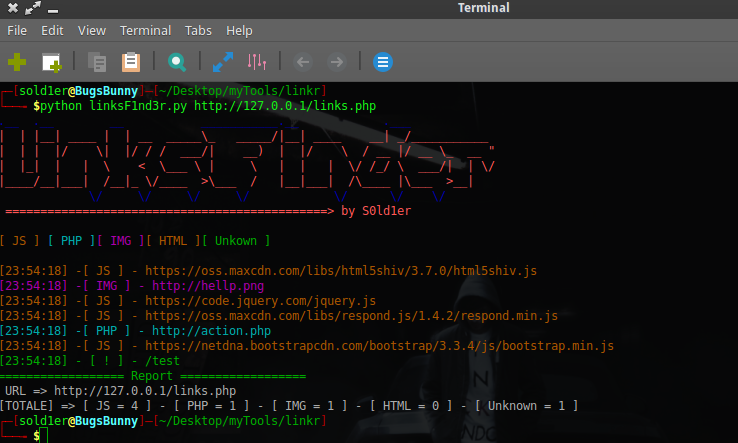
Task: Click the http://hellp.png link
Action: (208, 286)
